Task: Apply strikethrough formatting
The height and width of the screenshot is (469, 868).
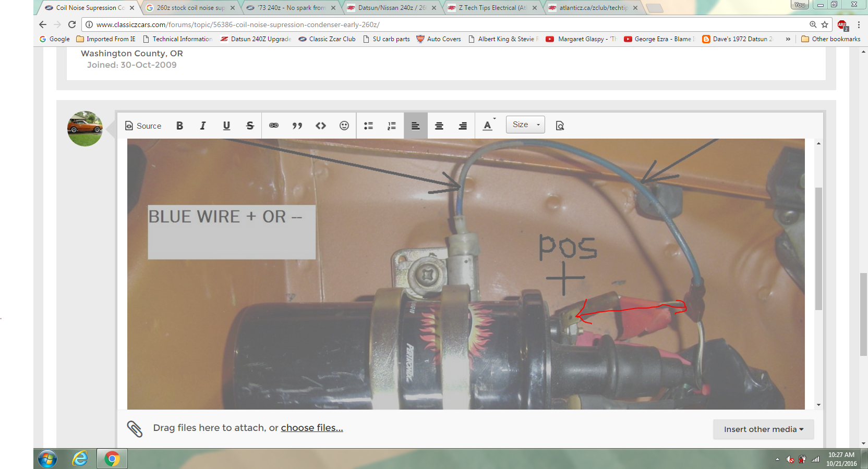Action: (x=250, y=126)
